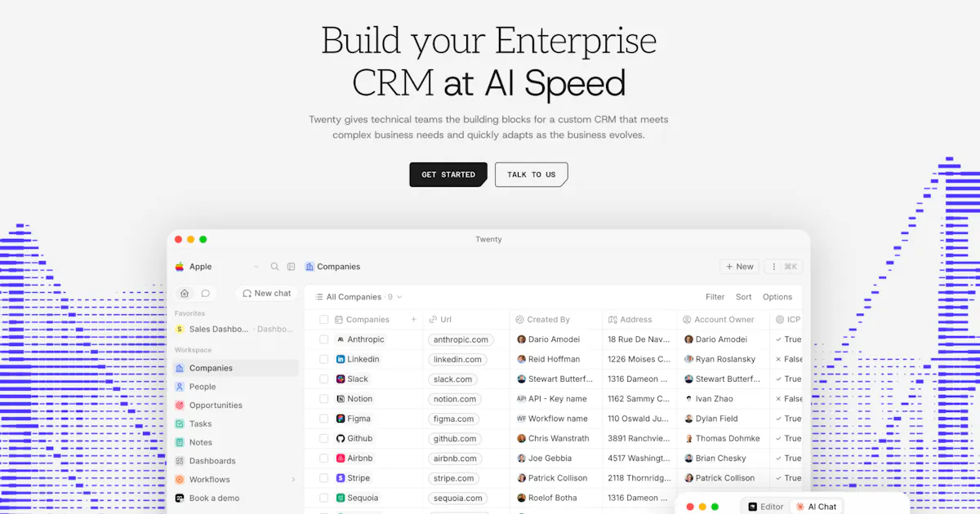Click the TALK TO US button
The height and width of the screenshot is (514, 980).
(531, 175)
